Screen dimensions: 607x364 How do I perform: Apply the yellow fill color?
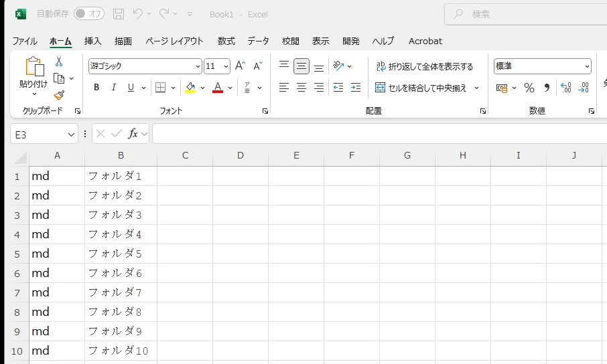[x=190, y=88]
